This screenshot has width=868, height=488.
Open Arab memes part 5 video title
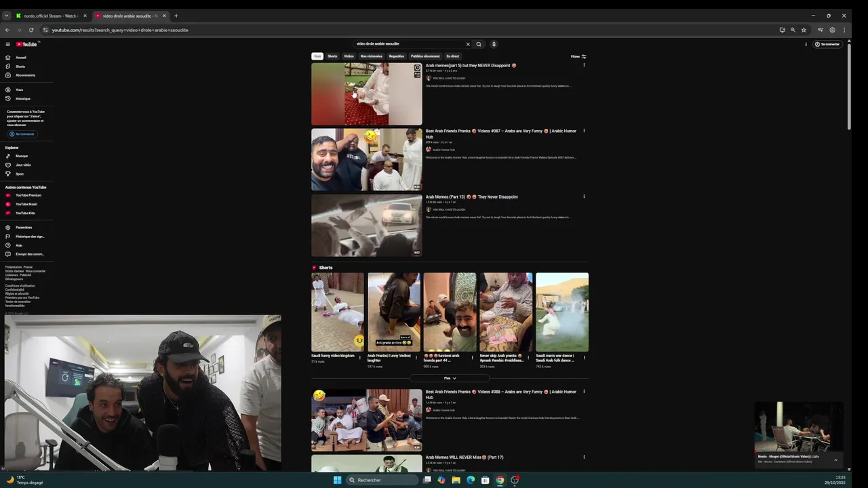coord(471,66)
